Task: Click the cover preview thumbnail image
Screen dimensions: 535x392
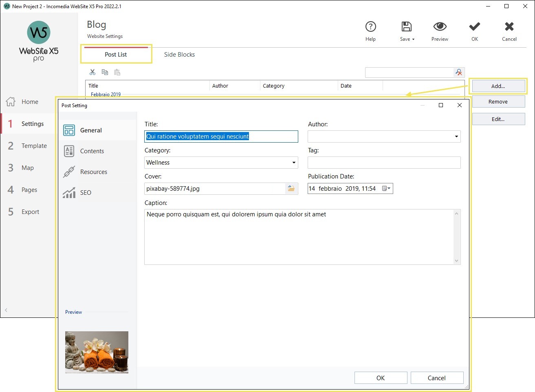Action: 97,352
